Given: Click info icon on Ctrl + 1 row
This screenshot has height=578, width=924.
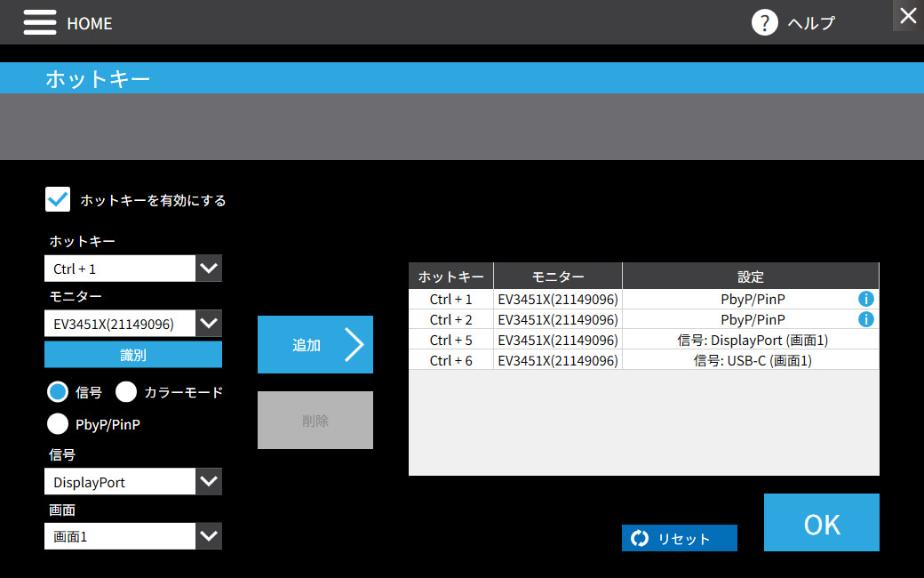Looking at the screenshot, I should 865,299.
